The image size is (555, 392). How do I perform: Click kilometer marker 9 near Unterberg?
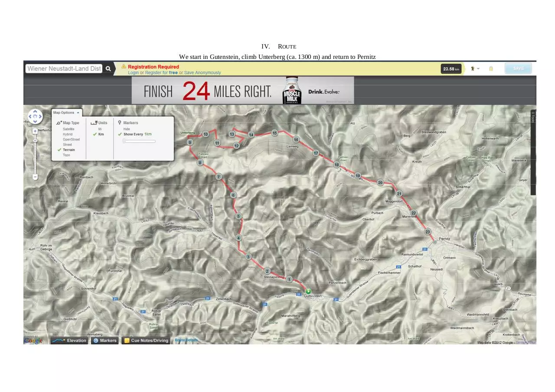pyautogui.click(x=190, y=142)
